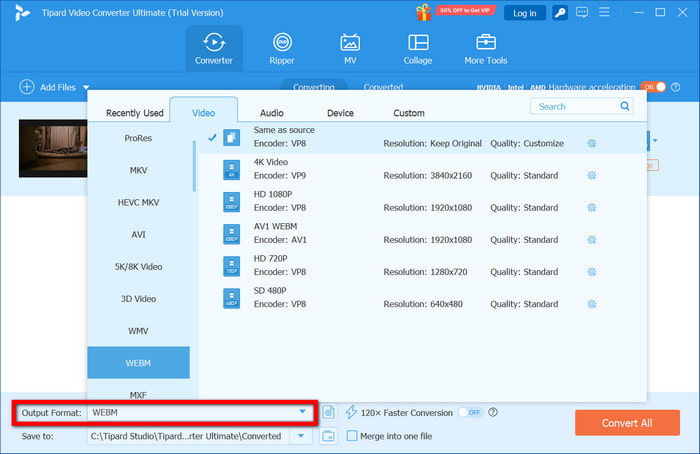Click the format list scrollbar

coord(194,166)
